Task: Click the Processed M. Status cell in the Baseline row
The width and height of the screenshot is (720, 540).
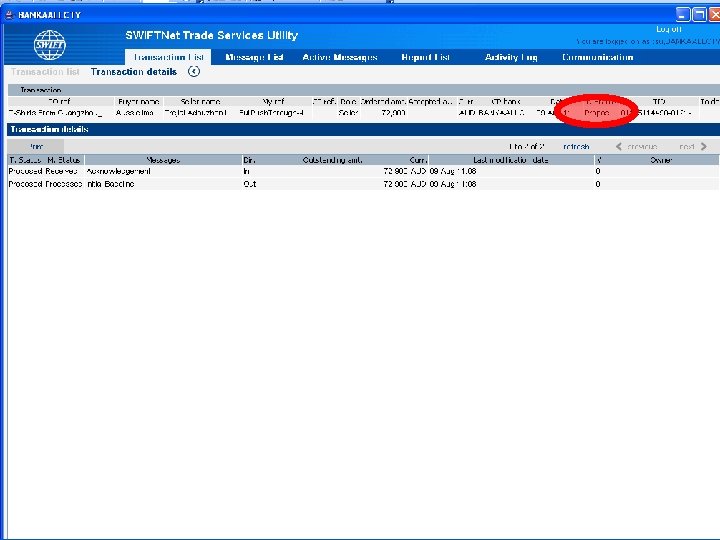Action: [64, 184]
